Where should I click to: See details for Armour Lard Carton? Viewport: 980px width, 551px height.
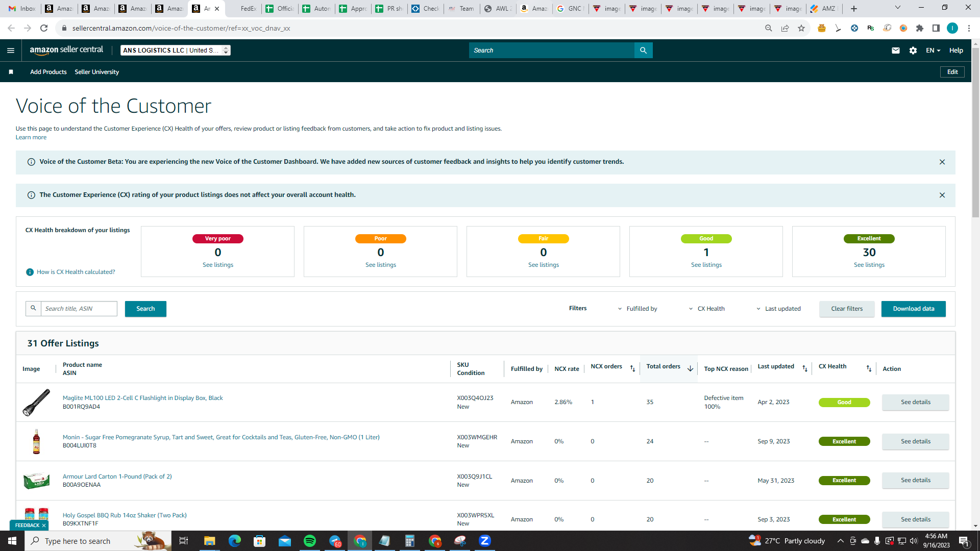point(916,480)
